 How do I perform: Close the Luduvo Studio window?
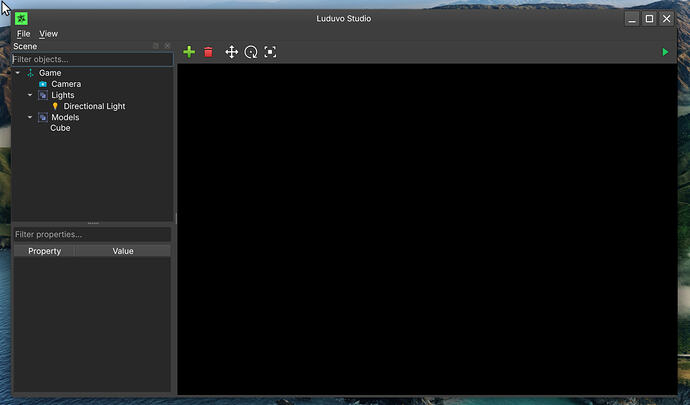pos(666,18)
